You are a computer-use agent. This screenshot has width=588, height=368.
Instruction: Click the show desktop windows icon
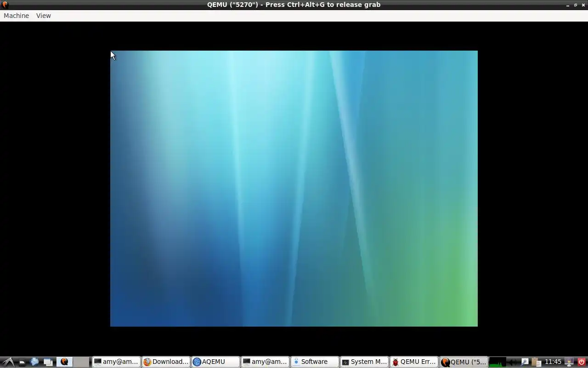pos(48,362)
